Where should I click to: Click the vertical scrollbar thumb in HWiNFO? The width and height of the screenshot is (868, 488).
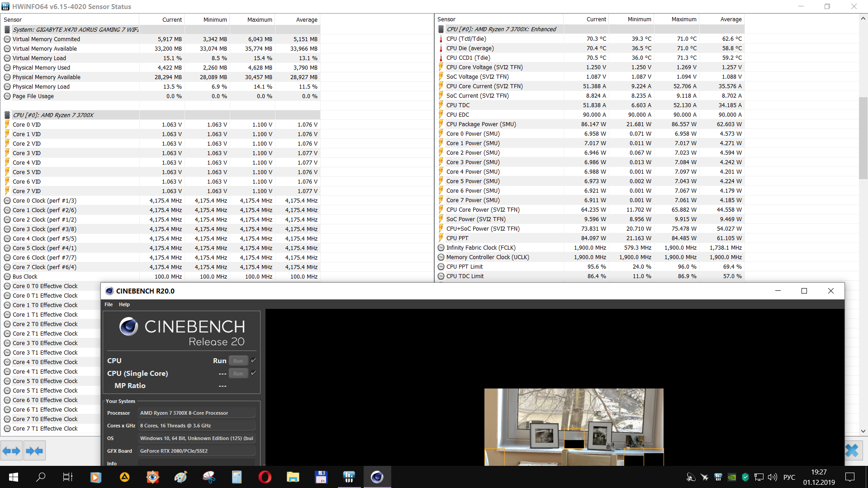coord(863,138)
